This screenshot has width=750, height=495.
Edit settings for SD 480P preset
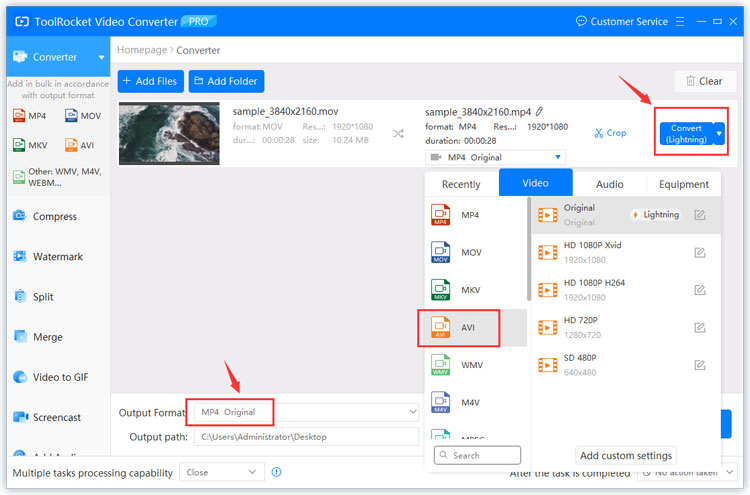click(700, 365)
